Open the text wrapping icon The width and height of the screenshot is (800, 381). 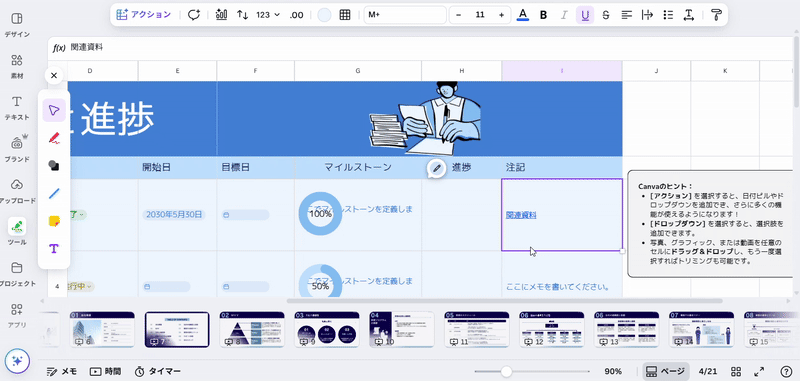(647, 15)
